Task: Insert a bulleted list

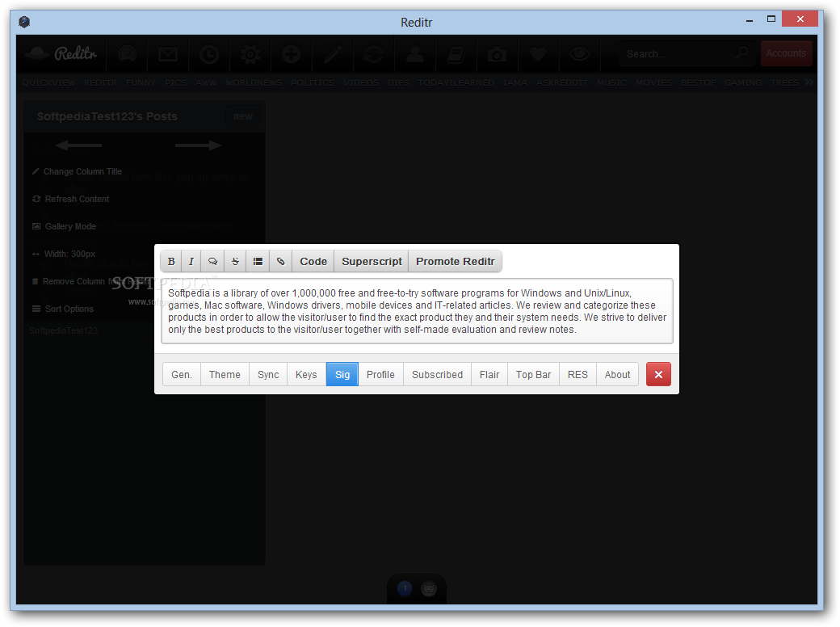Action: (x=258, y=262)
